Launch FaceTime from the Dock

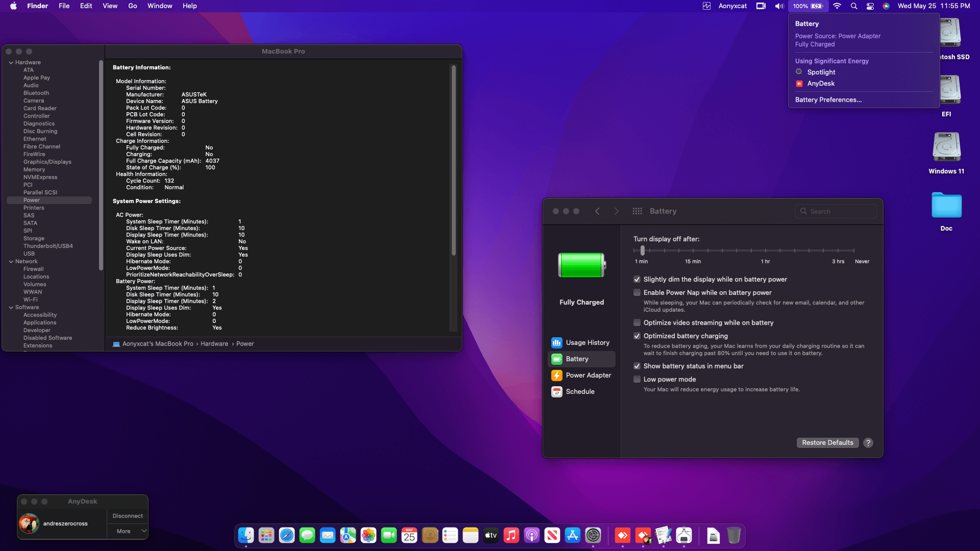[x=389, y=535]
